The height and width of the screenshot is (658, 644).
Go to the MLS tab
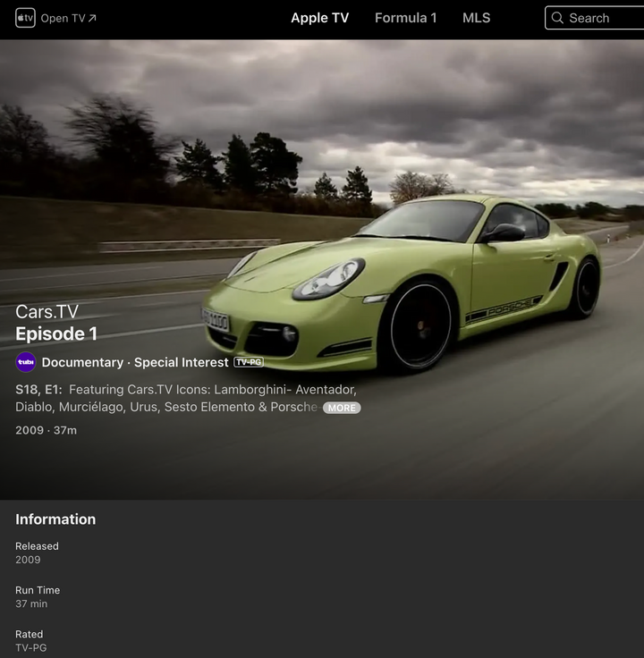[476, 18]
